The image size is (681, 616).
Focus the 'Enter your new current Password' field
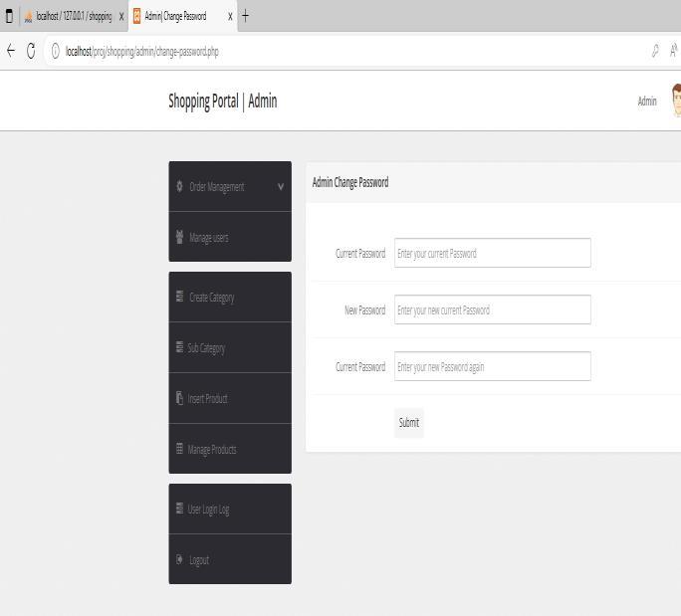493,309
